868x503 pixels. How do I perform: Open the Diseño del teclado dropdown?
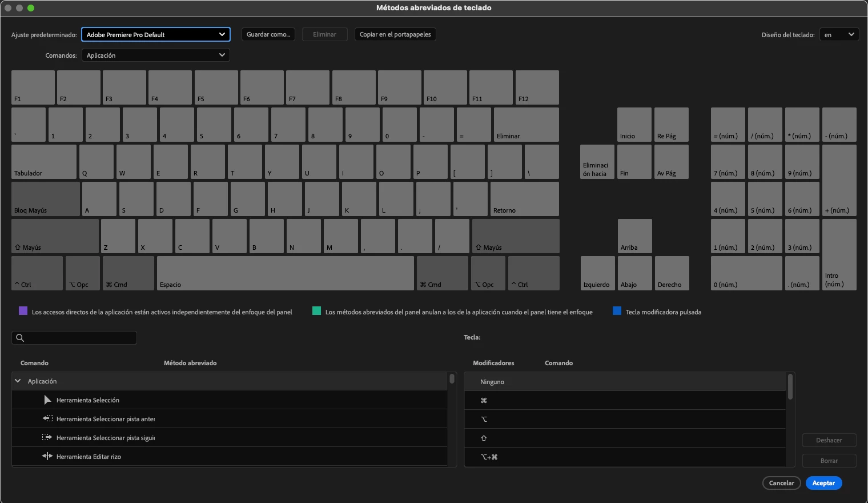tap(839, 35)
